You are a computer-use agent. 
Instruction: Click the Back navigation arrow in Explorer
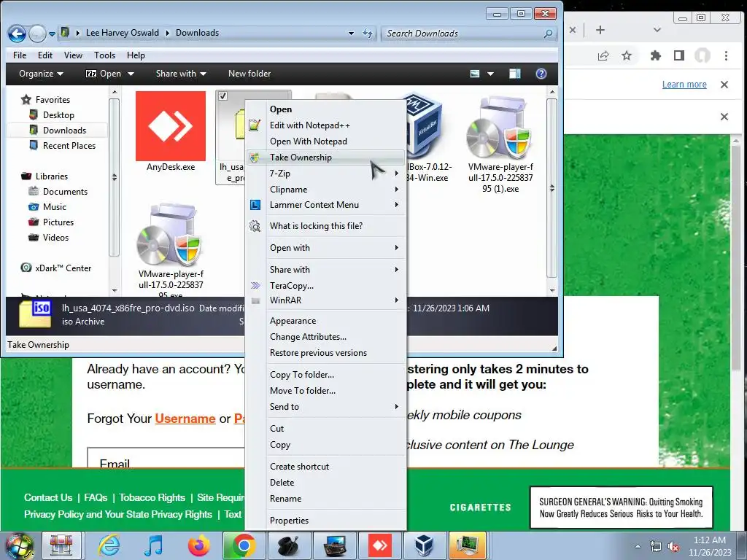point(18,34)
